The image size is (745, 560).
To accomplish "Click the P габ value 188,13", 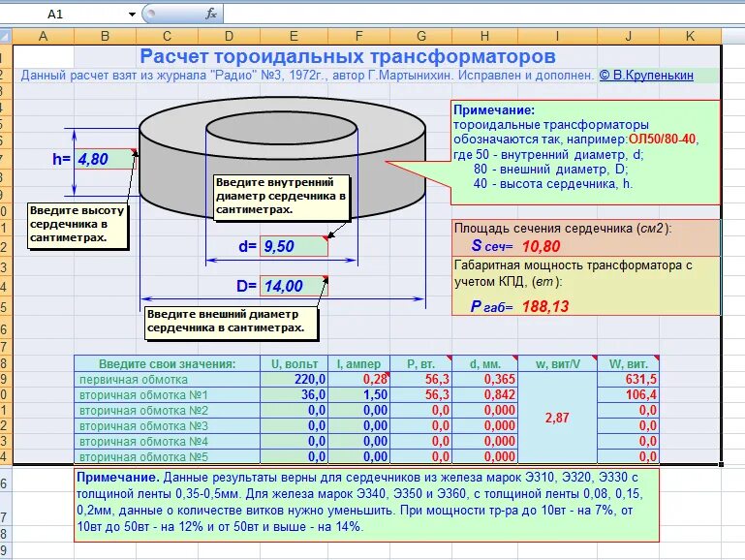I will point(545,306).
